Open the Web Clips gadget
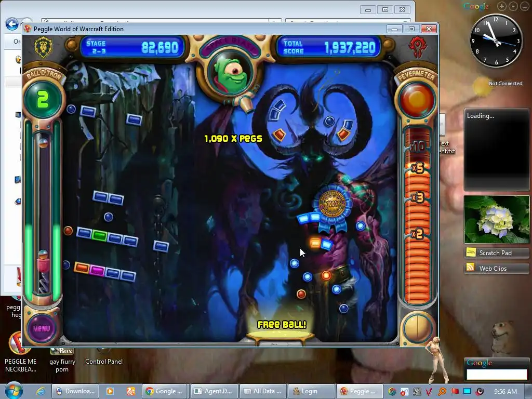The height and width of the screenshot is (399, 532). click(496, 268)
